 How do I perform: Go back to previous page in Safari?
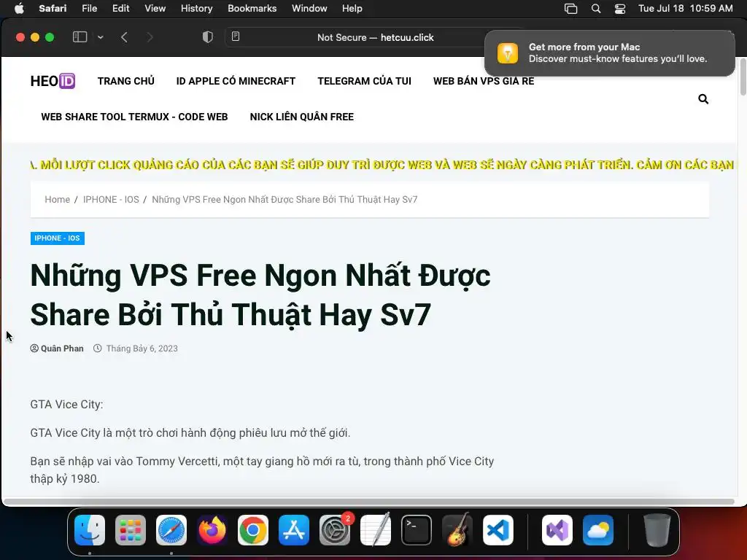124,37
